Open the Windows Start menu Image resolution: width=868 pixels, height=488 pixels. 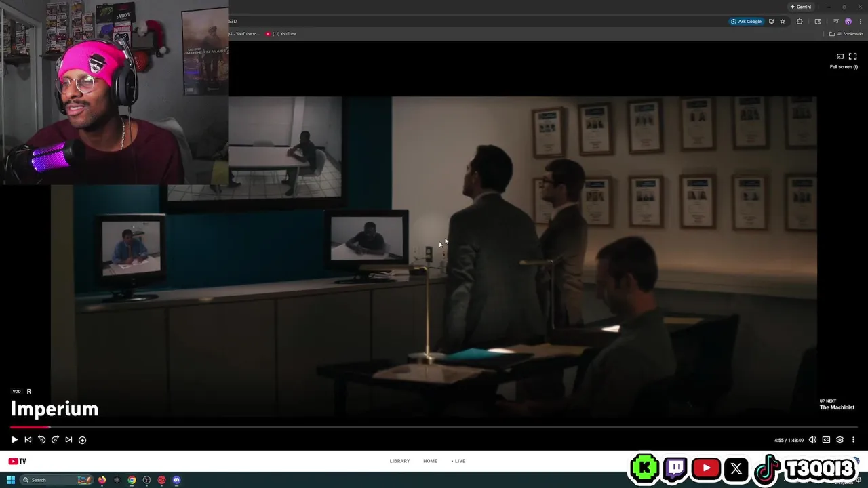pyautogui.click(x=11, y=480)
